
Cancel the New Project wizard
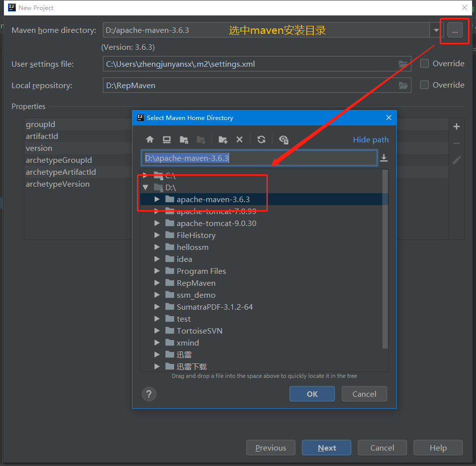[x=382, y=448]
